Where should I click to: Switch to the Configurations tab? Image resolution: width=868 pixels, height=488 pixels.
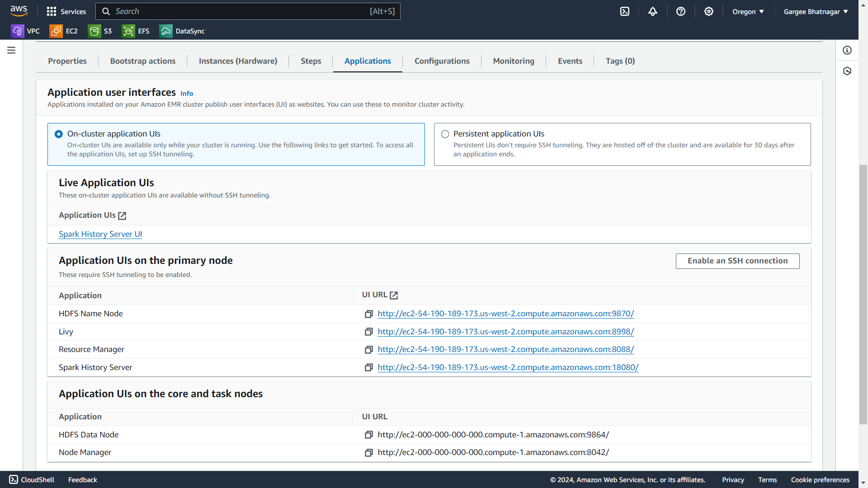[442, 61]
